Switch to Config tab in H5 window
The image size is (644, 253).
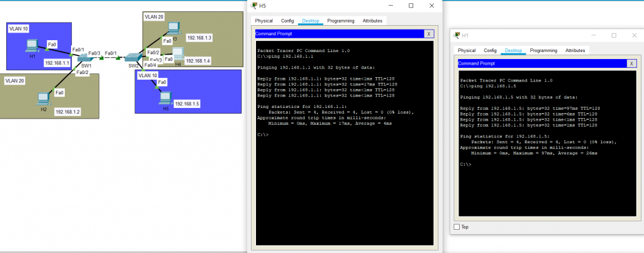(287, 21)
